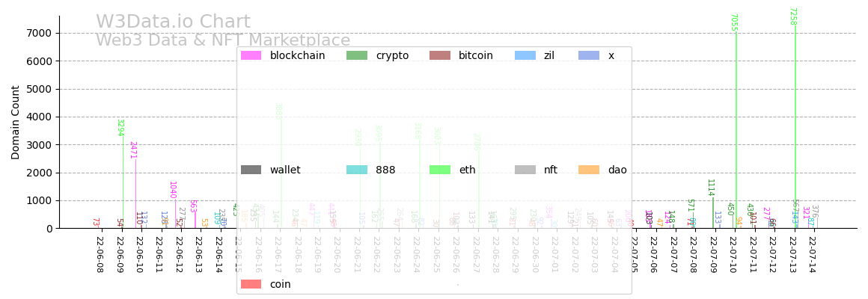Click the wallet legend color swatch
Viewport: 868px width, 299px height.
click(x=251, y=170)
